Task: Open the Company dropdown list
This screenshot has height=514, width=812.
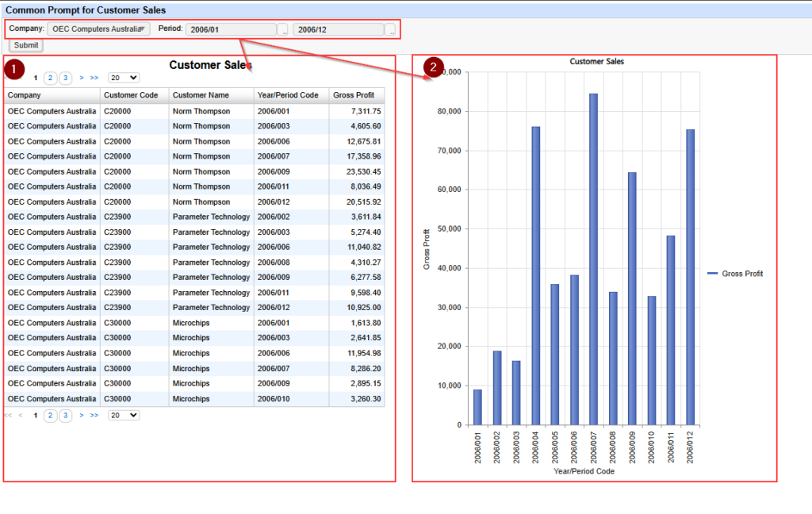Action: tap(98, 29)
